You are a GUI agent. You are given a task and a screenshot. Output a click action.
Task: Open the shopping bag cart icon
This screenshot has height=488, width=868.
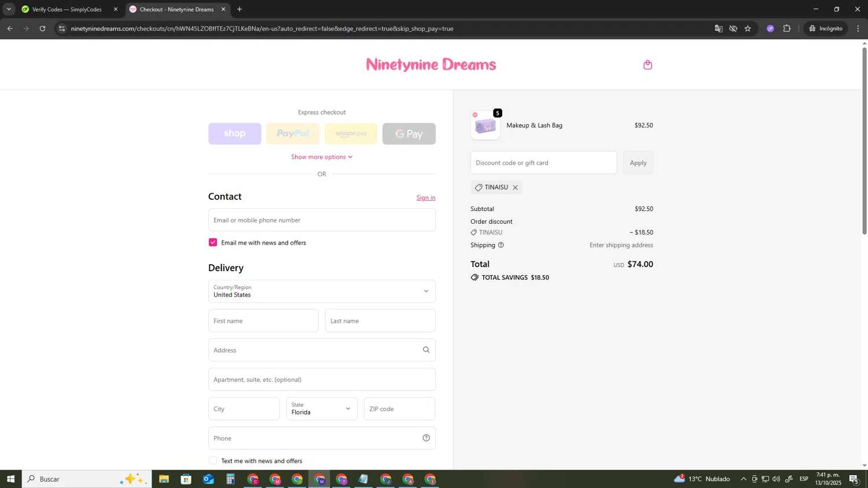tap(648, 65)
